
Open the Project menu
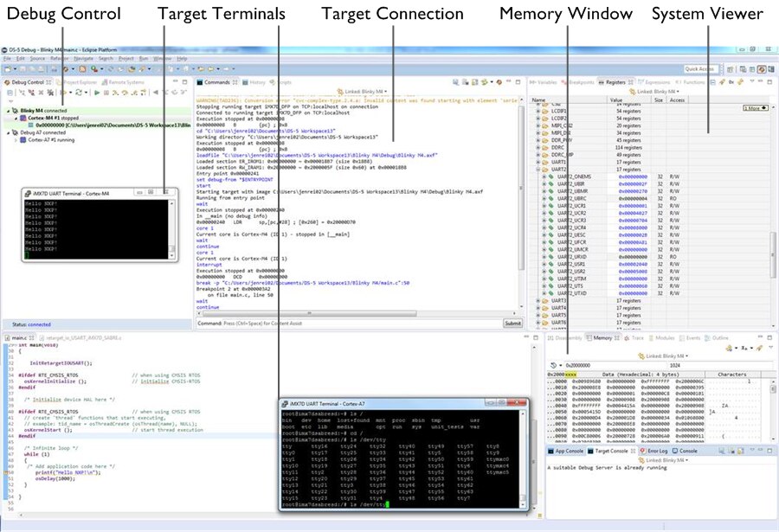coord(126,59)
